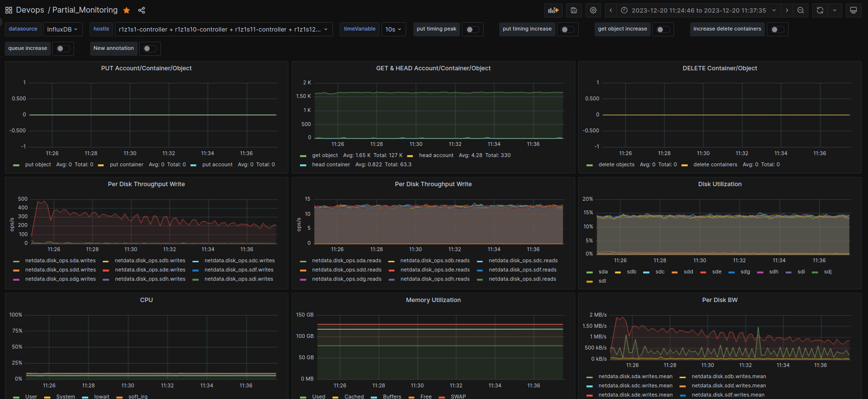The height and width of the screenshot is (399, 868).
Task: Open the InfluxDB datasource dropdown
Action: click(63, 30)
